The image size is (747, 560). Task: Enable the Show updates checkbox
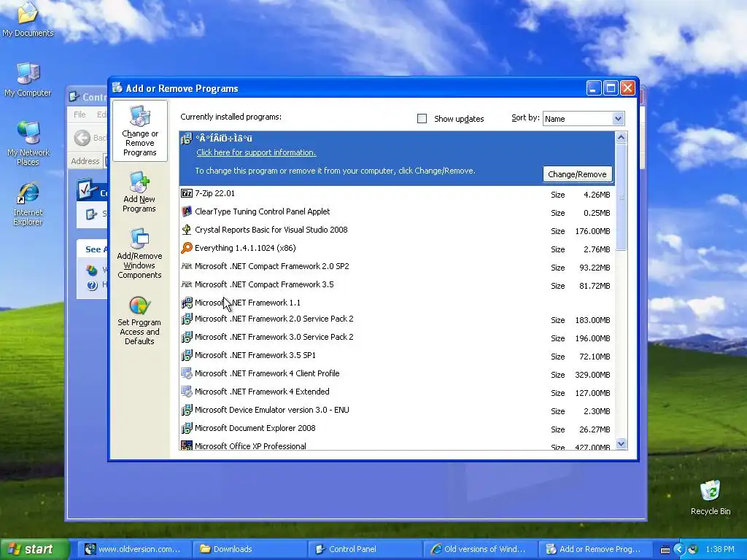click(422, 119)
